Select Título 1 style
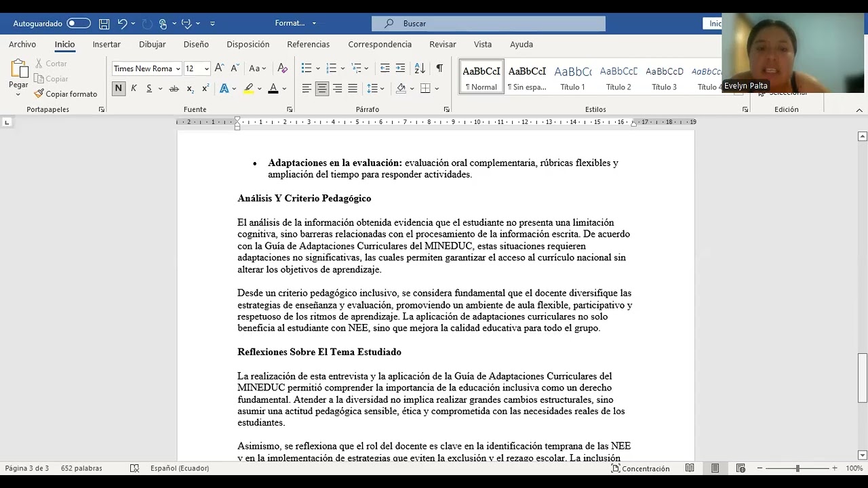This screenshot has height=488, width=868. click(x=572, y=77)
